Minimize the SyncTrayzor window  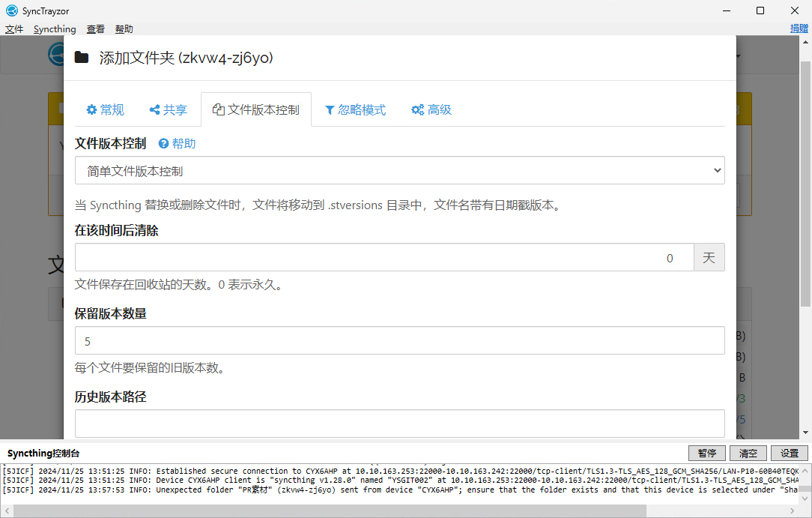727,10
